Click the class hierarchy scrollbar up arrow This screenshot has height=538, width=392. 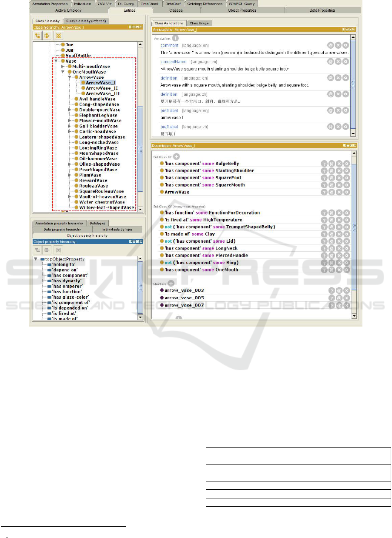tap(140, 44)
